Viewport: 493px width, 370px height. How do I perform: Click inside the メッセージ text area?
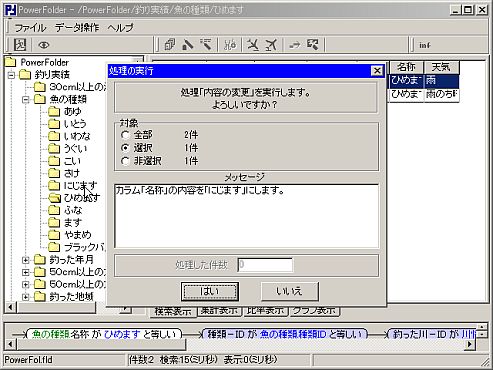pyautogui.click(x=246, y=216)
